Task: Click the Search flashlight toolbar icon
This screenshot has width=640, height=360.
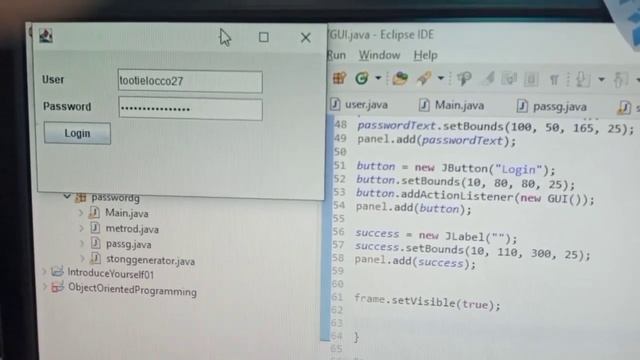Action: [424, 78]
